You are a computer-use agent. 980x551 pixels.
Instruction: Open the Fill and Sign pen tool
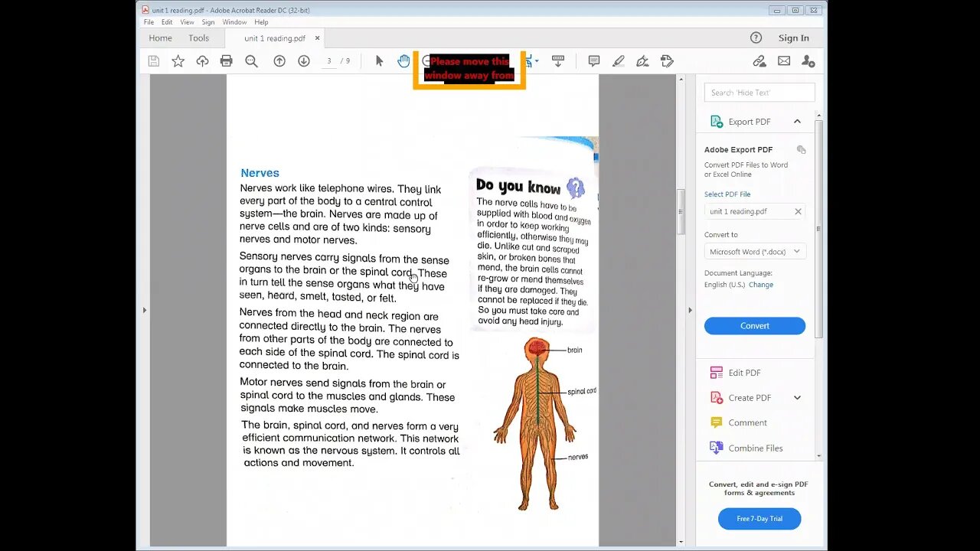pyautogui.click(x=642, y=61)
